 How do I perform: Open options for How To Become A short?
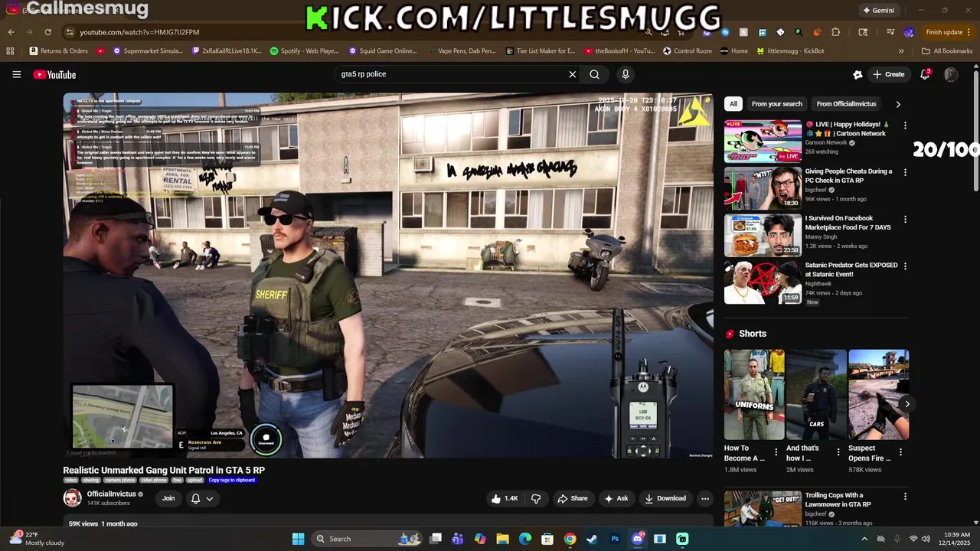776,452
